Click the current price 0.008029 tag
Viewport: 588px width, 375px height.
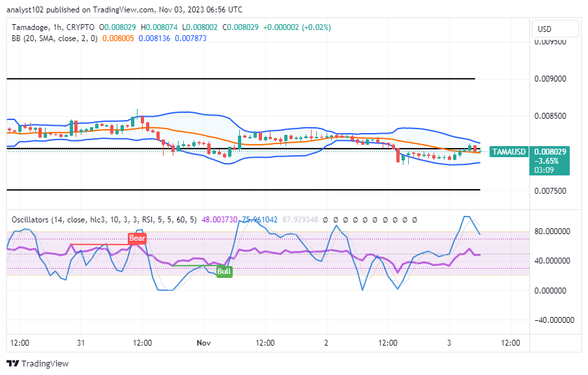pyautogui.click(x=550, y=151)
